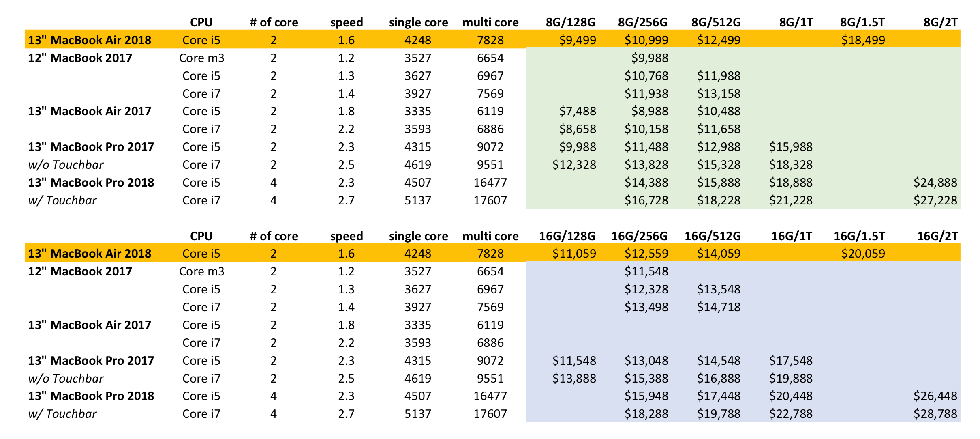
Task: Select the $15,988 price cell
Action: point(791,147)
